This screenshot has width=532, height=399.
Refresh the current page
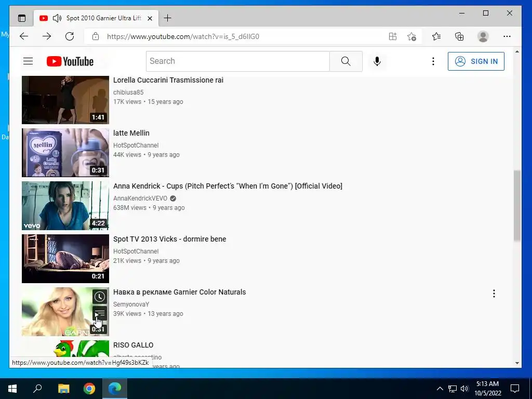click(x=70, y=36)
